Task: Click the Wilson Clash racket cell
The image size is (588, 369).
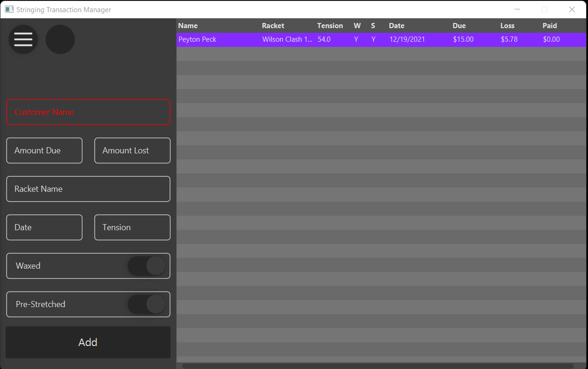Action: coord(287,39)
